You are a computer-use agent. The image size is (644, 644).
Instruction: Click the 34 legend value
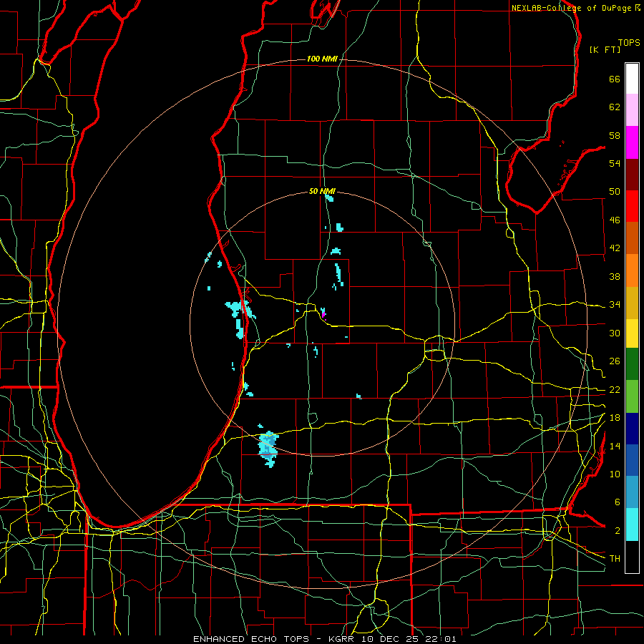(x=615, y=304)
